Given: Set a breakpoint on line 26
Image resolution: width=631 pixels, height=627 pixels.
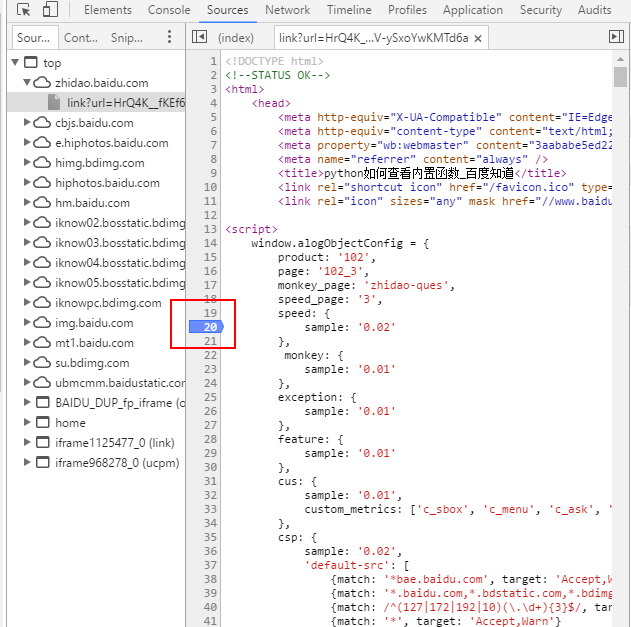Looking at the screenshot, I should click(210, 411).
